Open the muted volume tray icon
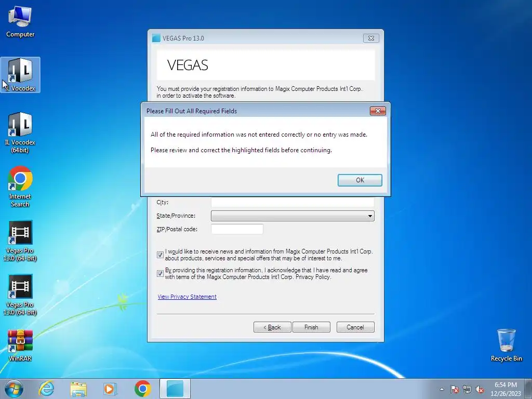This screenshot has height=399, width=532. tap(480, 389)
